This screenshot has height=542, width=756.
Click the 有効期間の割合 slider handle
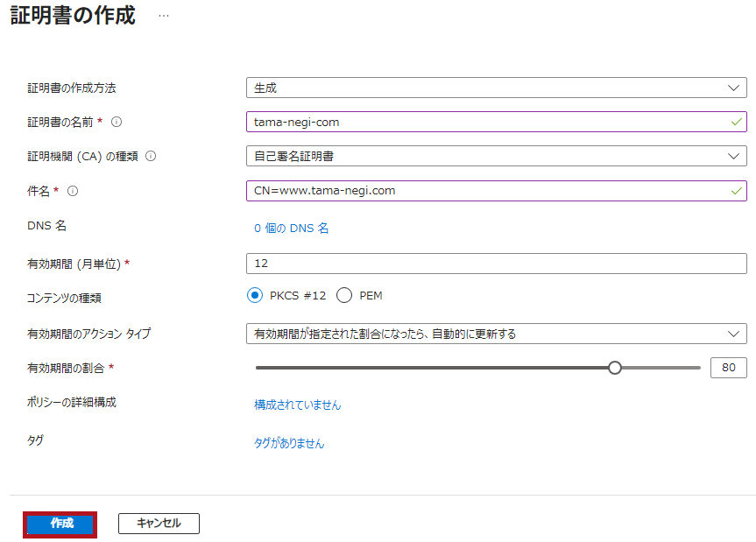[615, 368]
